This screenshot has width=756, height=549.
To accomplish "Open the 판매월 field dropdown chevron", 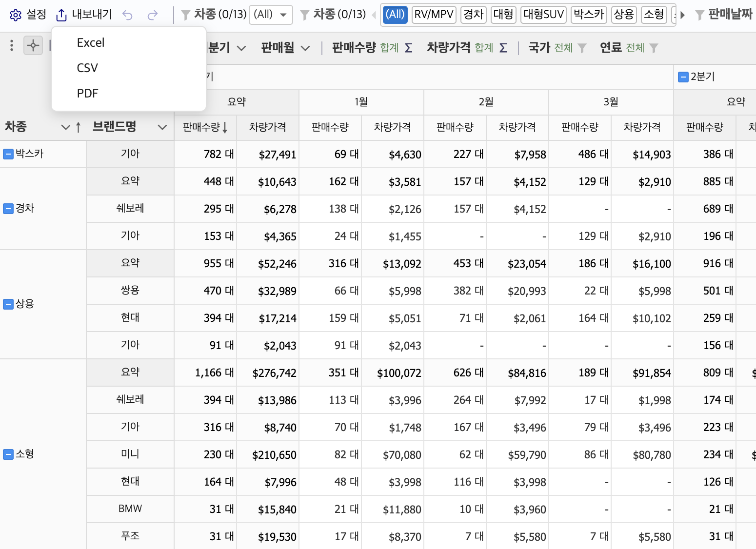I will 305,48.
